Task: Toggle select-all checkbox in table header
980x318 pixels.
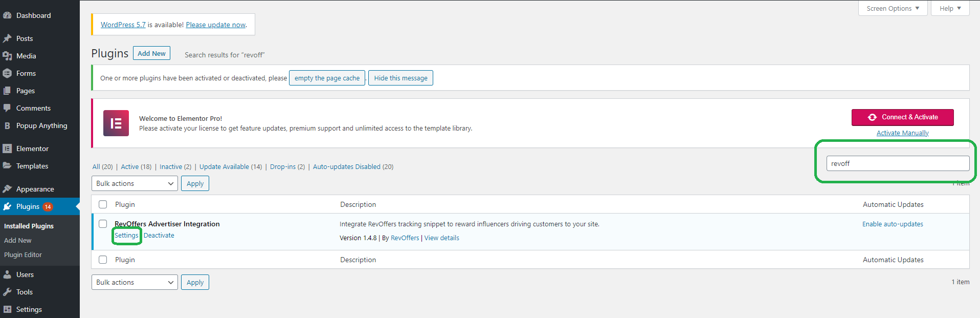Action: (103, 204)
